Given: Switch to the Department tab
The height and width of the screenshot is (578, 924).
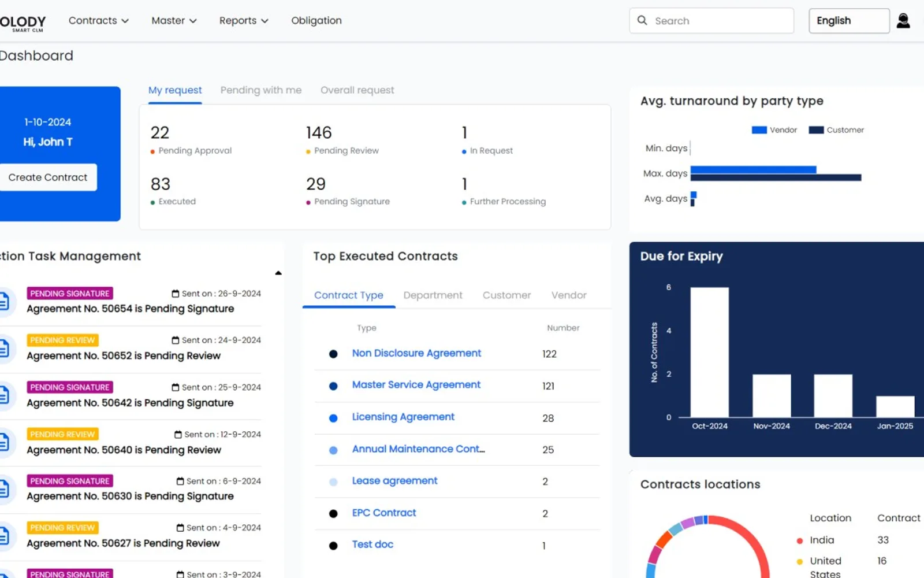Looking at the screenshot, I should (433, 295).
